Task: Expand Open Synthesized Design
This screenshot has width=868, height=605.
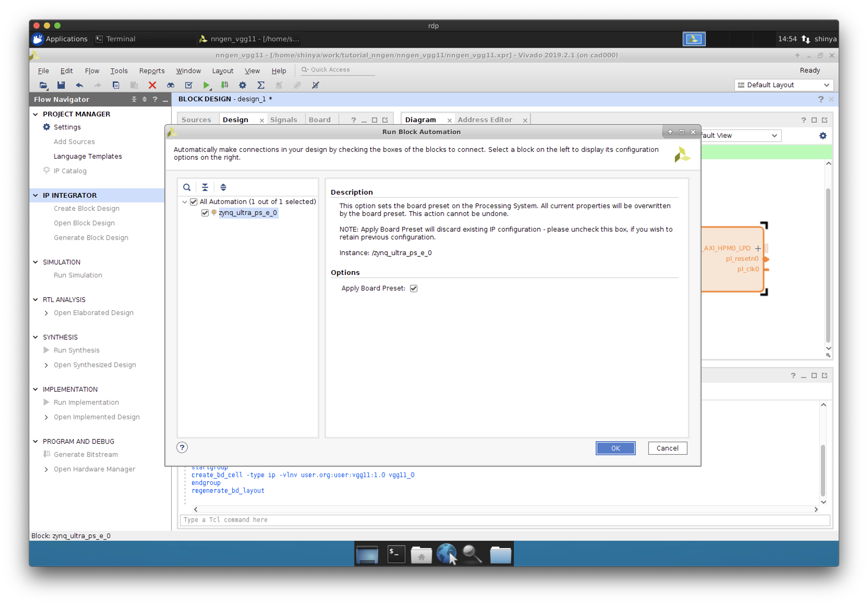Action: click(46, 365)
